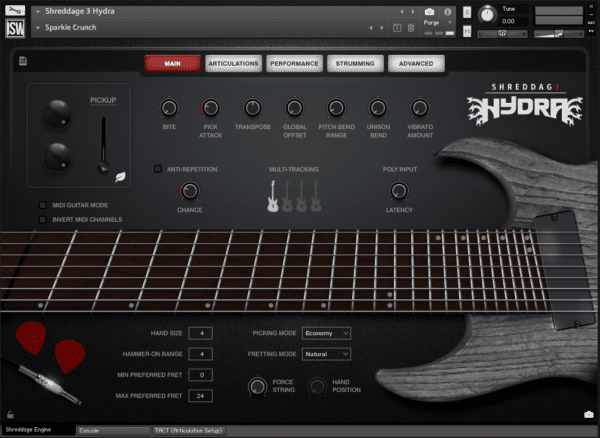This screenshot has width=600, height=438.
Task: Click the Transpose knob
Action: [x=253, y=108]
